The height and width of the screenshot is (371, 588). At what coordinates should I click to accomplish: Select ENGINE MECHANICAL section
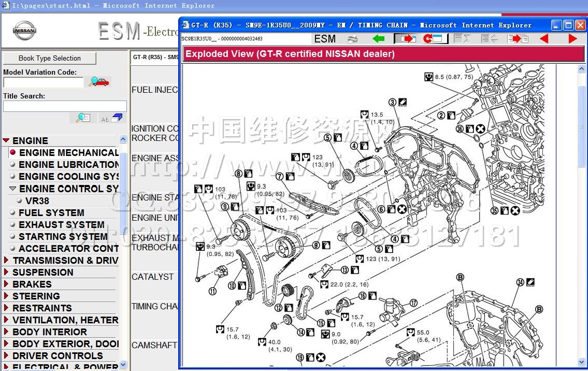point(68,153)
